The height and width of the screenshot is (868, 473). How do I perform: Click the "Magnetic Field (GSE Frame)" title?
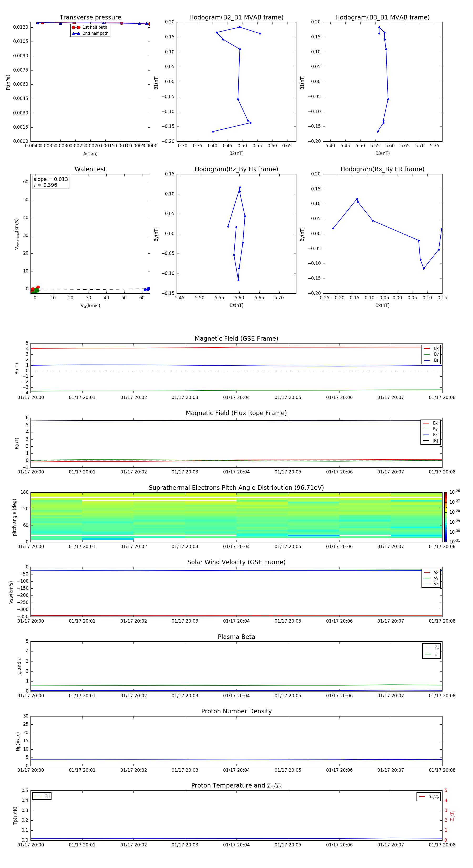[236, 339]
